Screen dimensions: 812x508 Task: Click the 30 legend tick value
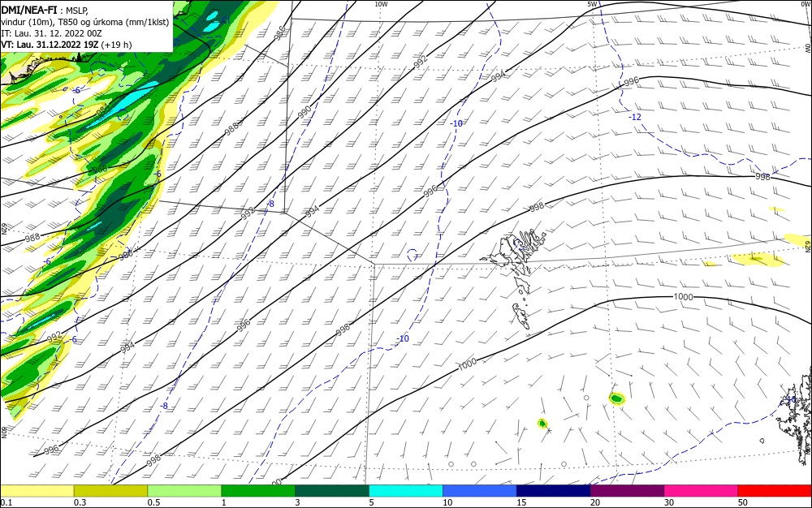[669, 502]
